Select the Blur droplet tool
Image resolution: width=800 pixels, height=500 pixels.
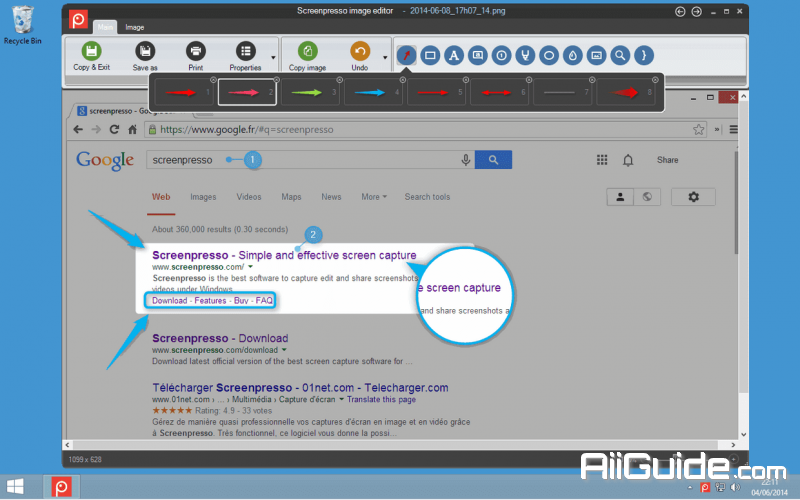(x=572, y=55)
